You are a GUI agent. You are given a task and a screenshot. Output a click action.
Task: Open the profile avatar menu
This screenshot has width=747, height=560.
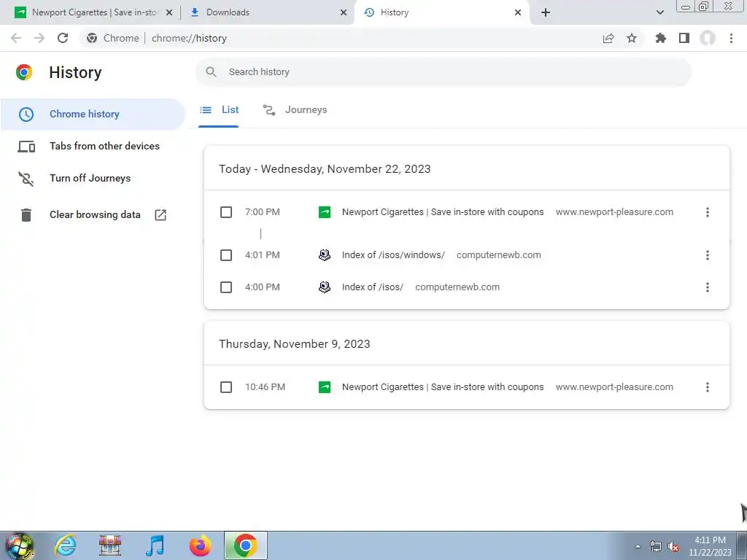[x=708, y=38]
